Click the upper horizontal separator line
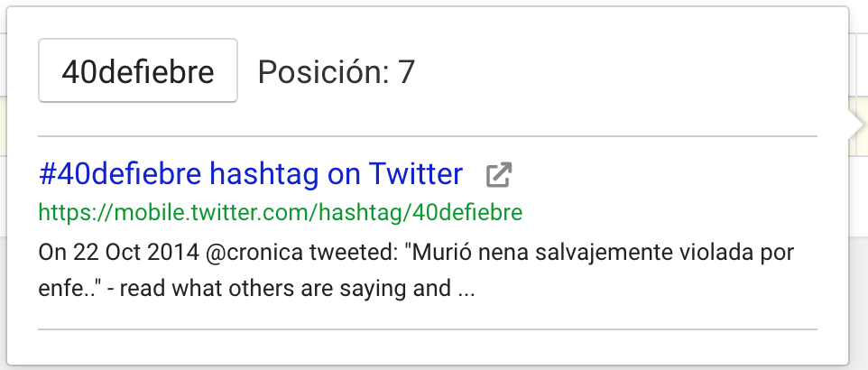Viewport: 868px width, 370px height. pyautogui.click(x=428, y=136)
